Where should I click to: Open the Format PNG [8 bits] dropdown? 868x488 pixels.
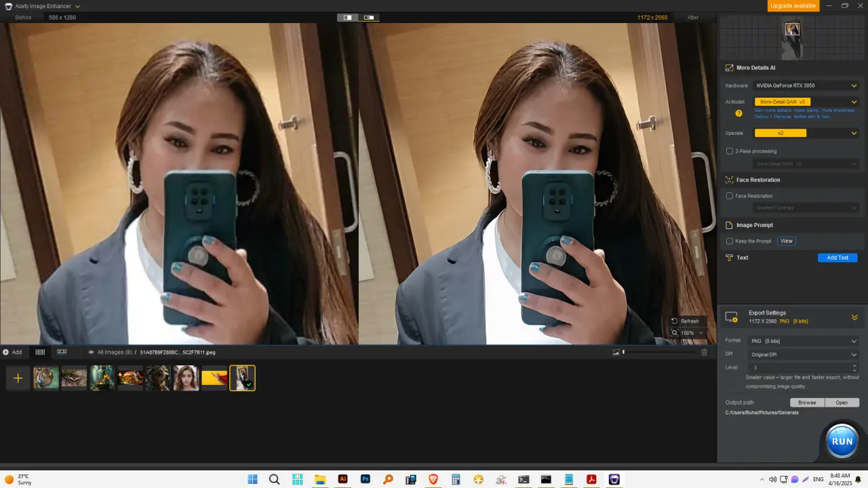click(x=803, y=341)
